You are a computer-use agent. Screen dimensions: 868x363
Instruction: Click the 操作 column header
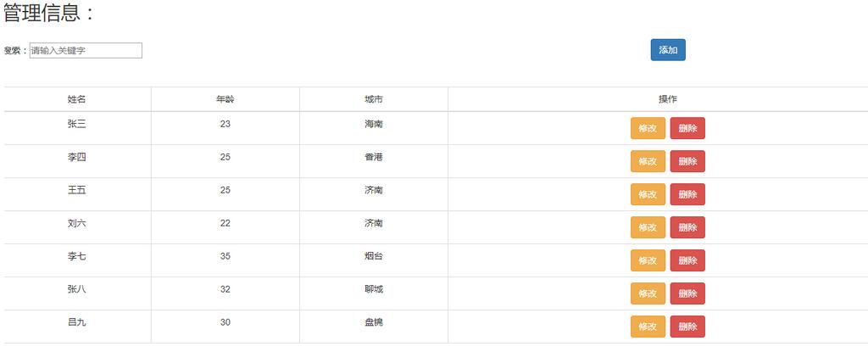(668, 99)
